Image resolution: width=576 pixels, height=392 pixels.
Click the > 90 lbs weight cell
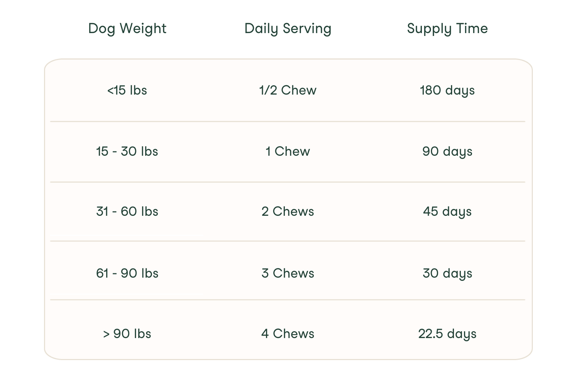click(x=127, y=334)
